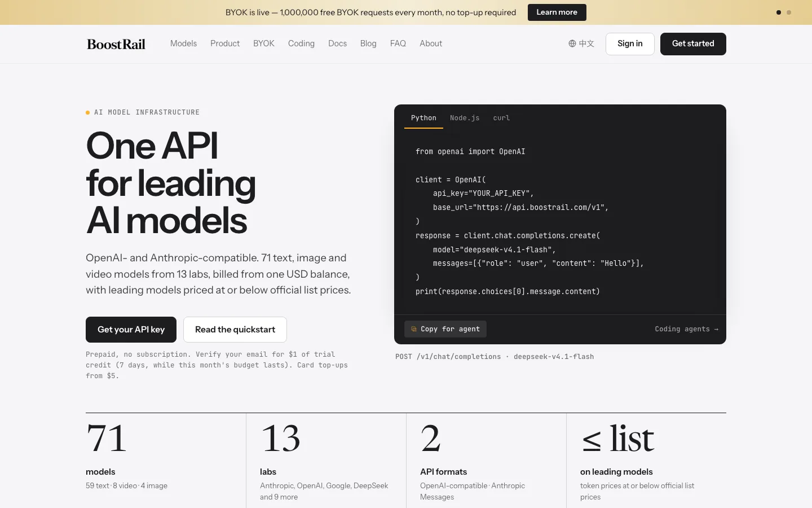
Task: Click the code line "from openai import OpenAI"
Action: (x=470, y=151)
